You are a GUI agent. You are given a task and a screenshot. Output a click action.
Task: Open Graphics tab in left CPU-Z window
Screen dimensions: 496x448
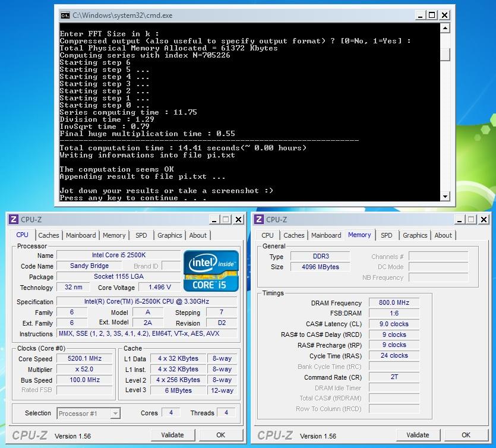[169, 235]
